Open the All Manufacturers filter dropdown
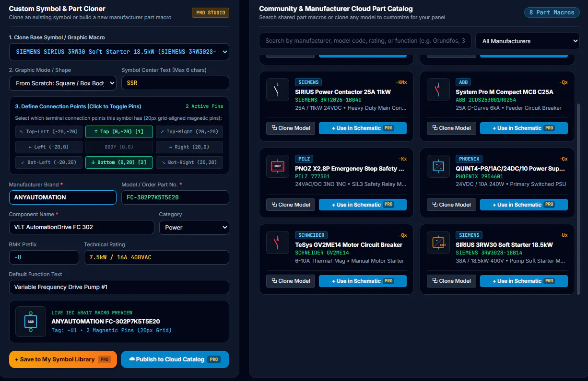This screenshot has width=588, height=381. [528, 41]
